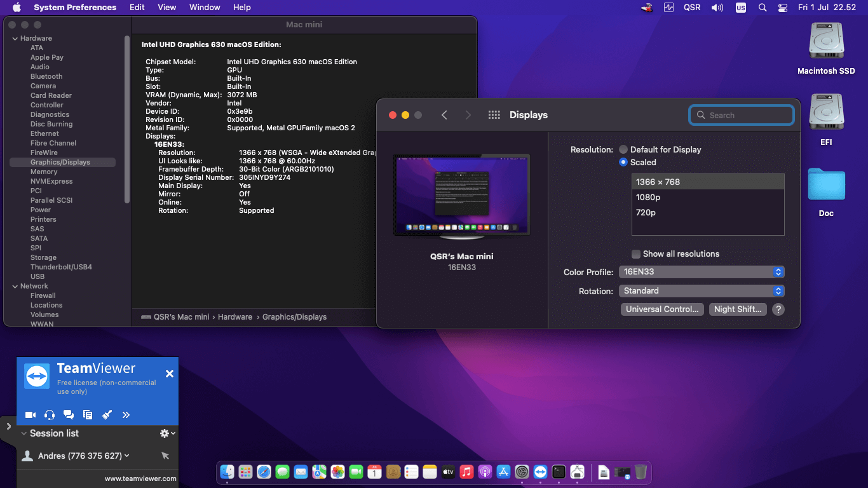
Task: Click remote cursor arrow icon for Andres
Action: coord(165,456)
